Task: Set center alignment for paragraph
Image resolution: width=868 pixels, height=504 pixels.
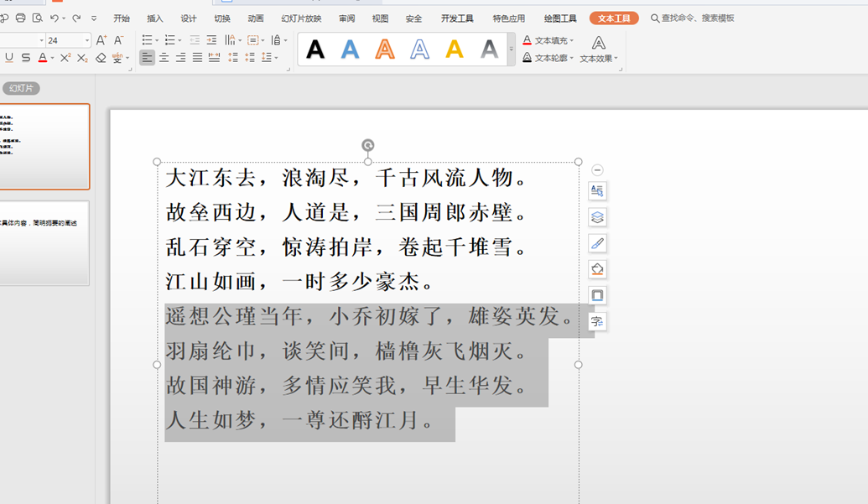Action: pos(164,58)
